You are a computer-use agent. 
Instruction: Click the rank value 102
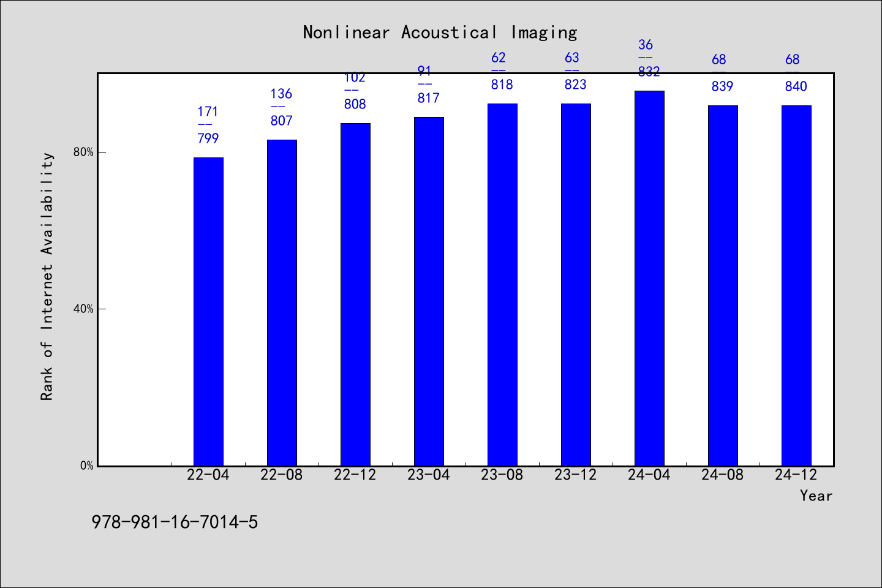(x=355, y=77)
